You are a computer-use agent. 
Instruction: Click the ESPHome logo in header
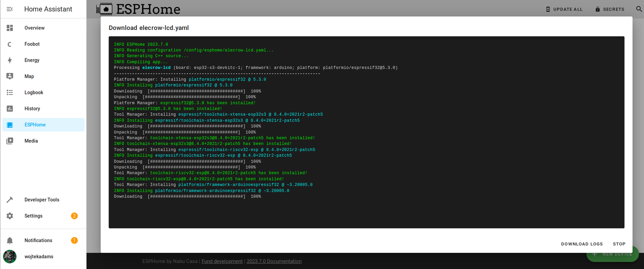tap(138, 9)
